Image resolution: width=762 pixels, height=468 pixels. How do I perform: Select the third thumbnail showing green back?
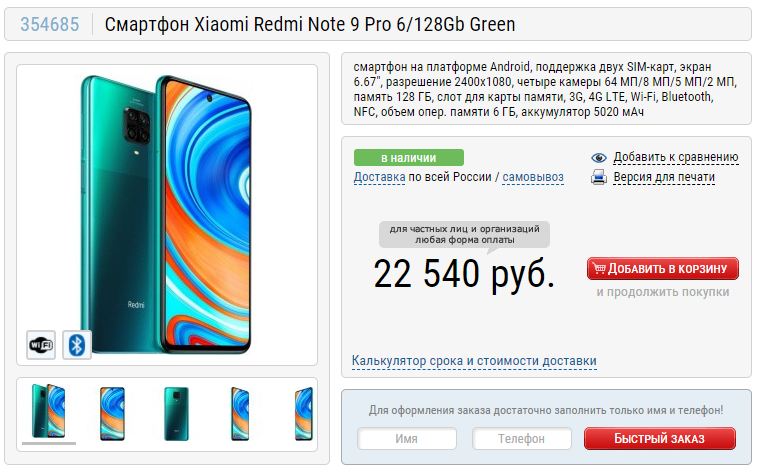[176, 414]
